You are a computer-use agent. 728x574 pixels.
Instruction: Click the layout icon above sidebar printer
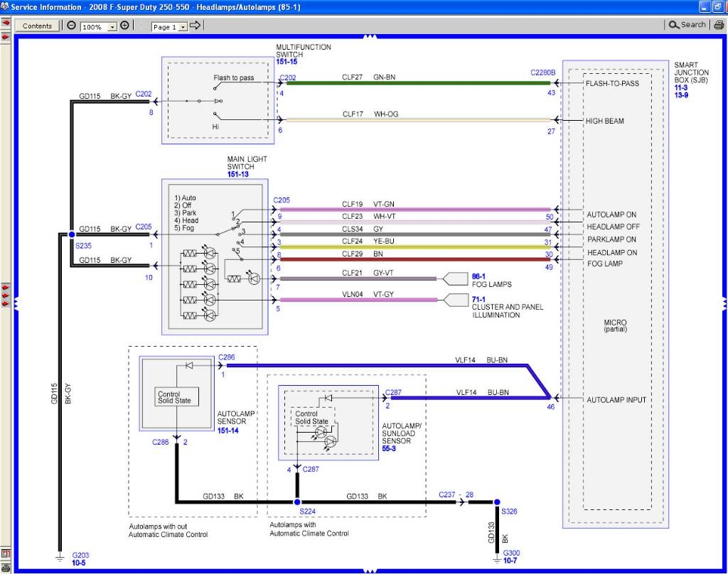click(x=6, y=553)
